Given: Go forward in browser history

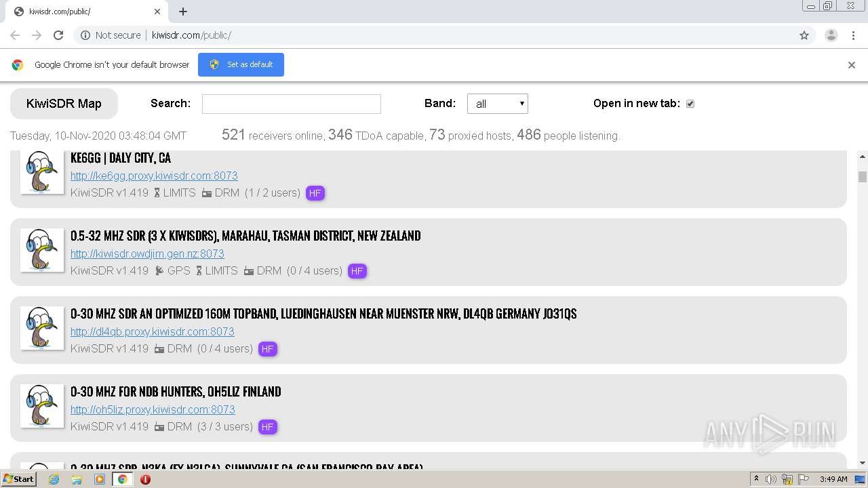Looking at the screenshot, I should (37, 35).
